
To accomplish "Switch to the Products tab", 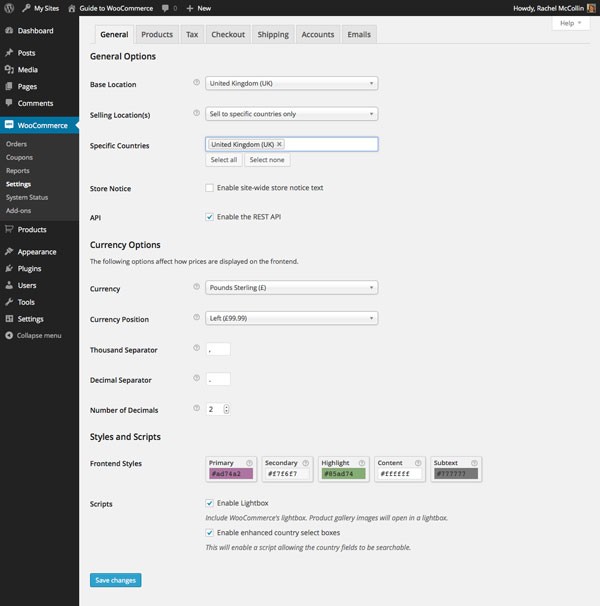I will [157, 34].
